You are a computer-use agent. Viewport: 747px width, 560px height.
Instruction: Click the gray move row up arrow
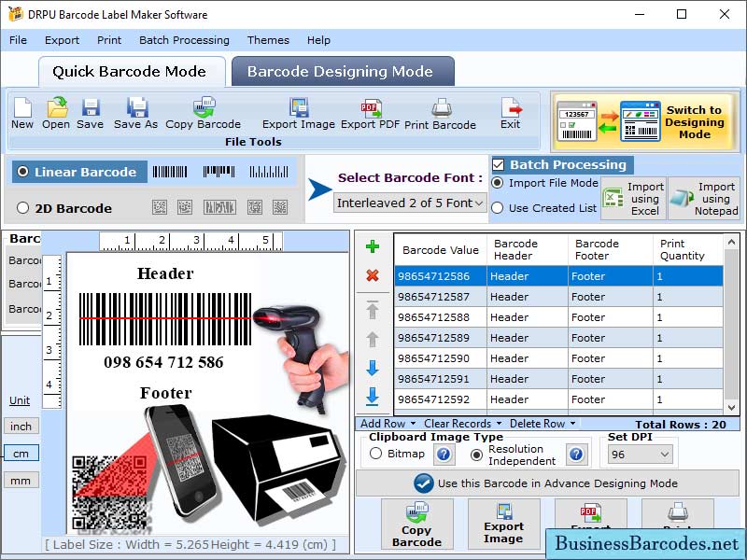[x=373, y=340]
